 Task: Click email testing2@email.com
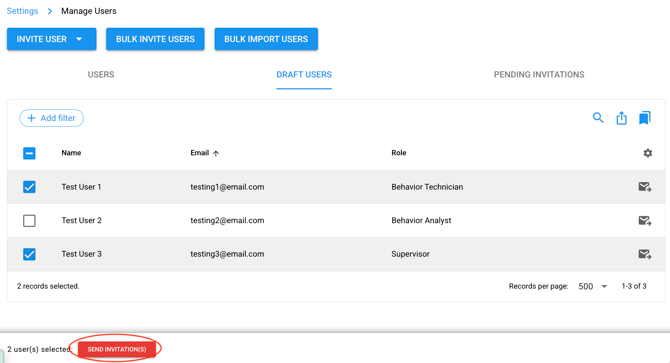(227, 220)
